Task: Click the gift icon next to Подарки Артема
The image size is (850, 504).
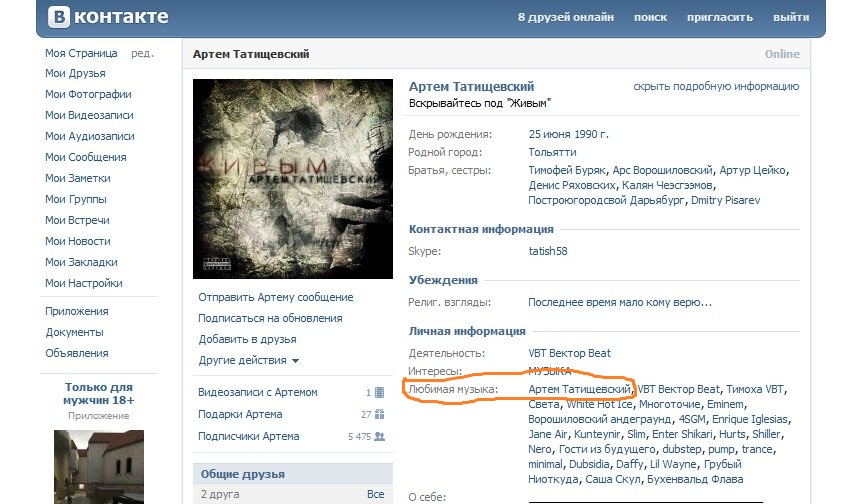Action: pyautogui.click(x=379, y=415)
